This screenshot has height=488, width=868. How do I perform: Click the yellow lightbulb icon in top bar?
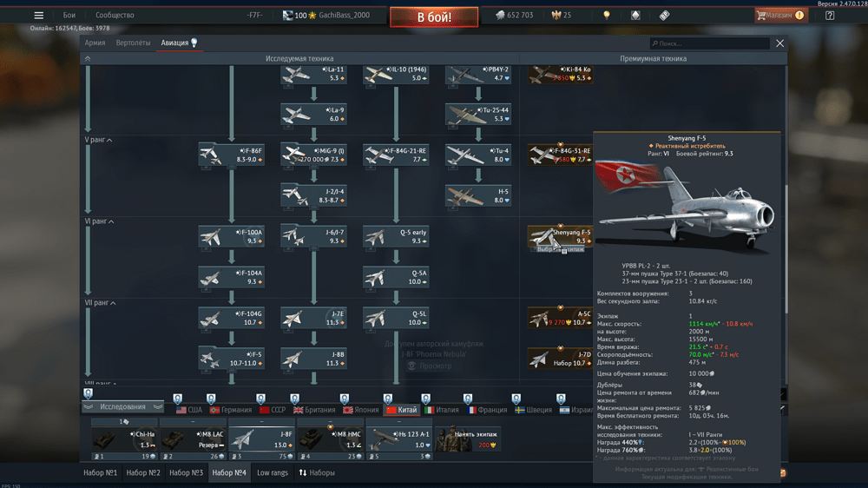[x=607, y=16]
